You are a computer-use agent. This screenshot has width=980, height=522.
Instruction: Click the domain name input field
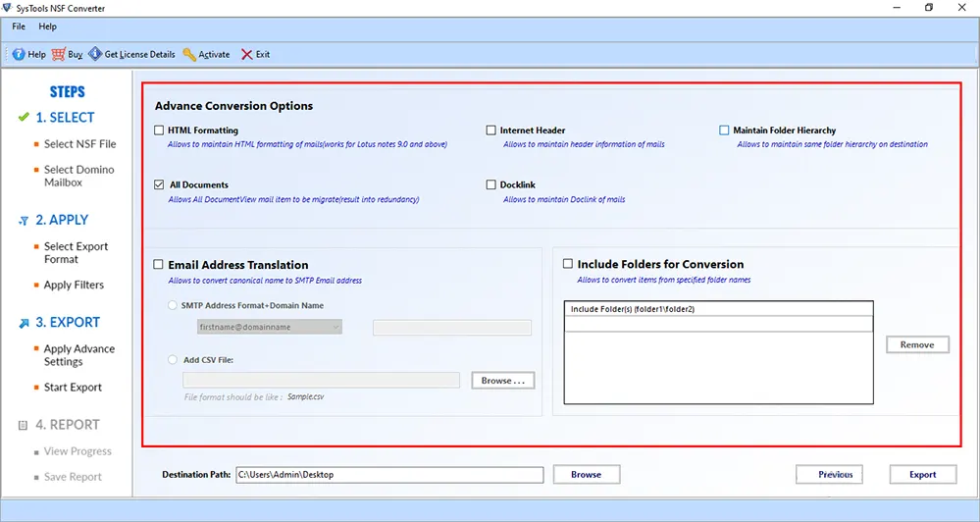pyautogui.click(x=452, y=327)
